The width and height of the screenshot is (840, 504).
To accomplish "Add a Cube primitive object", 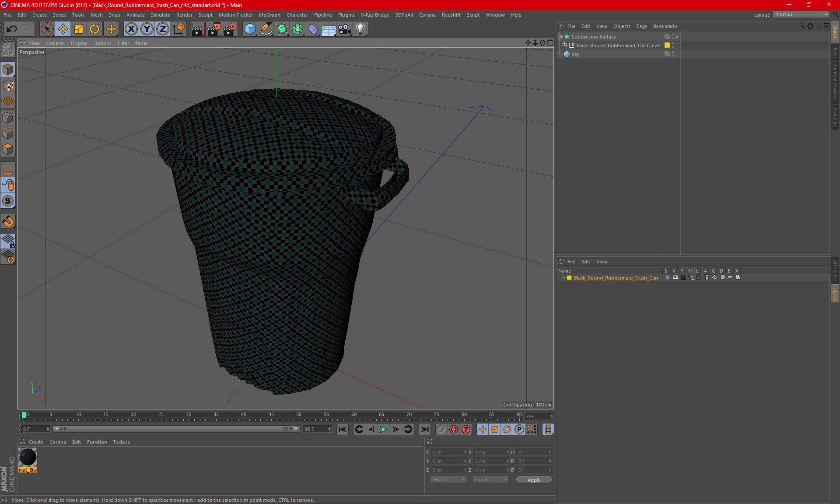I will tap(250, 29).
